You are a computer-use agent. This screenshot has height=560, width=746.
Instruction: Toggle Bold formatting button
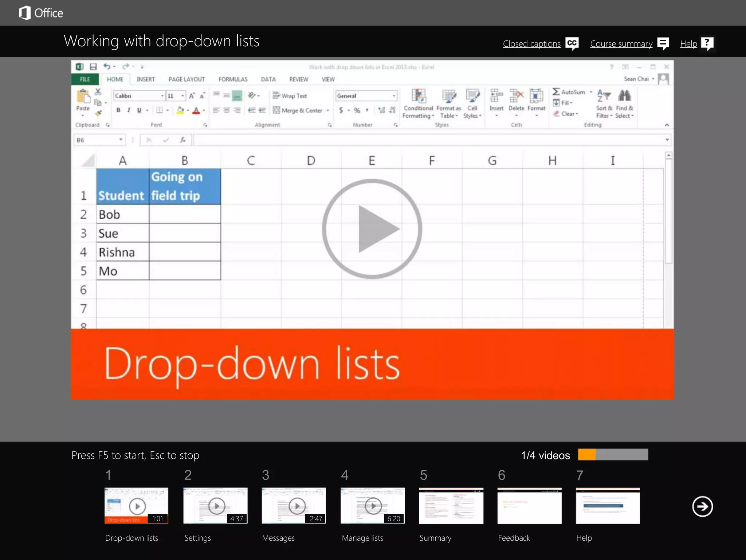(x=118, y=110)
